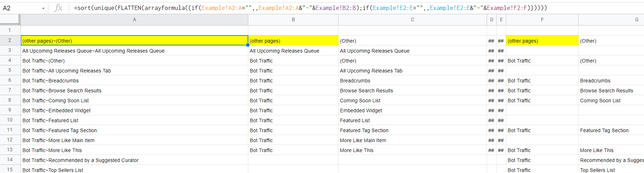Viewport: 644px width, 173px height.
Task: Select row 5 header
Action: click(10, 70)
